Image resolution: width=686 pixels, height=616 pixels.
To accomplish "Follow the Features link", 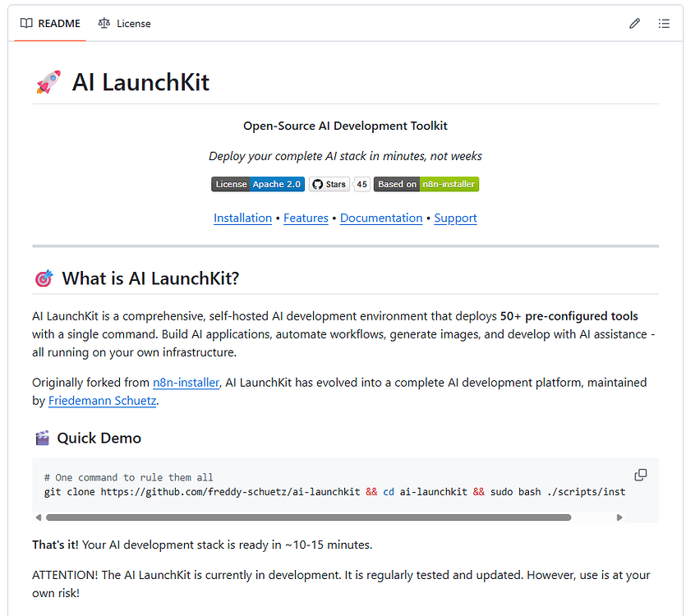I will point(306,218).
